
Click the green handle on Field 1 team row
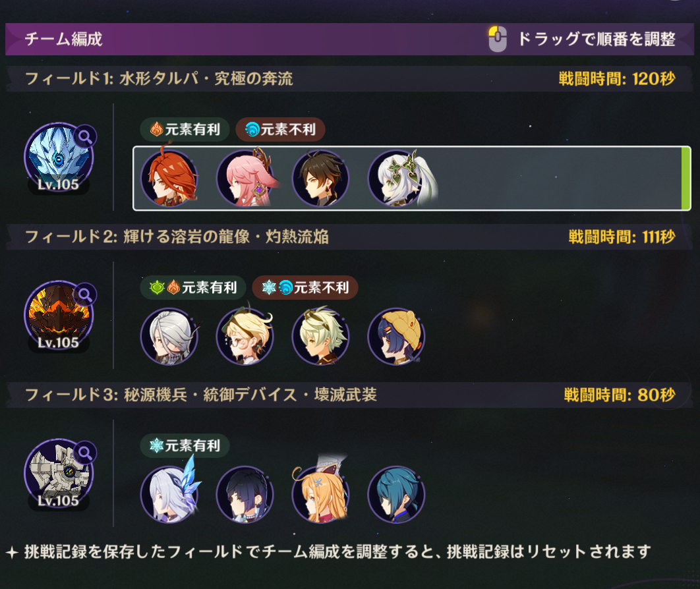(x=685, y=178)
